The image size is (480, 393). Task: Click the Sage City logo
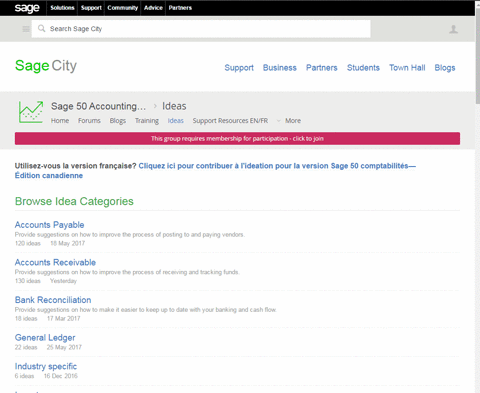coord(46,66)
